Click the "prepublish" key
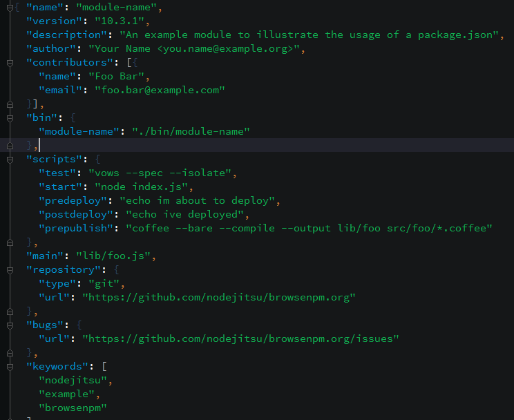The image size is (514, 420). coord(76,229)
